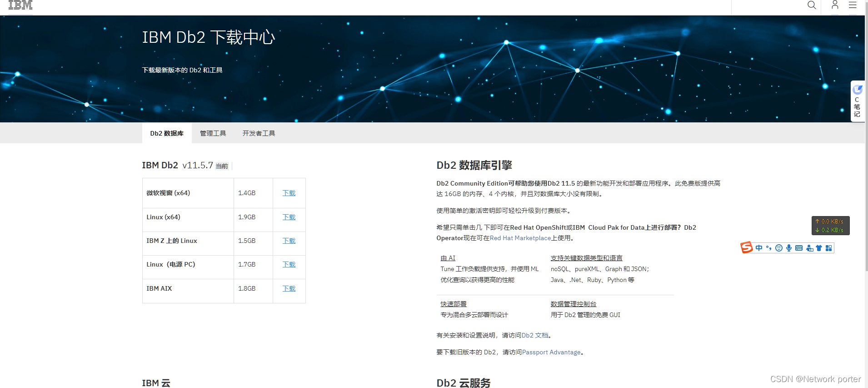868x388 pixels.
Task: Open the C笔记 floating note widget
Action: pos(857,101)
